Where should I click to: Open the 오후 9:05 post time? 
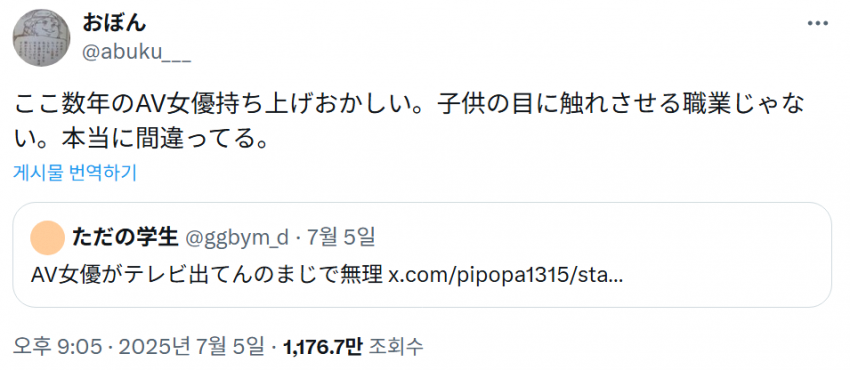click(57, 346)
